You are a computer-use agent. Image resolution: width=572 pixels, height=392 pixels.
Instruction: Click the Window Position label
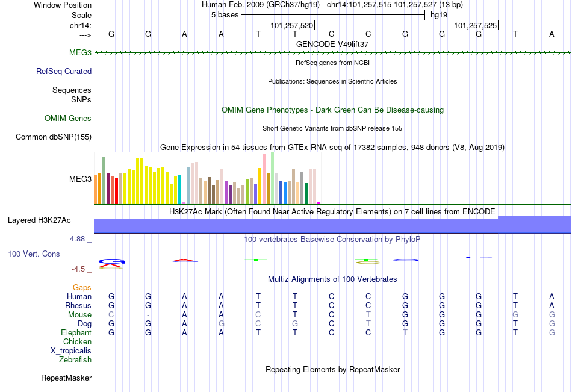[x=63, y=5]
